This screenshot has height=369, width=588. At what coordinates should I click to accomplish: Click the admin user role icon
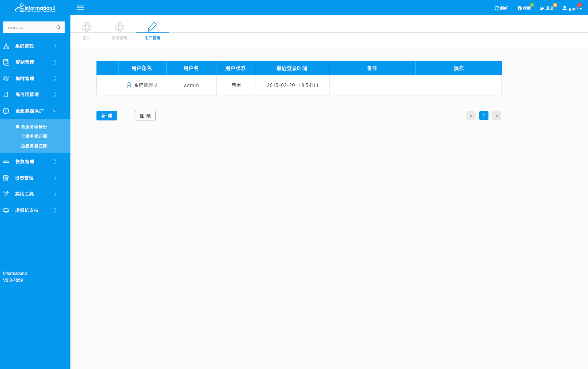(x=129, y=85)
